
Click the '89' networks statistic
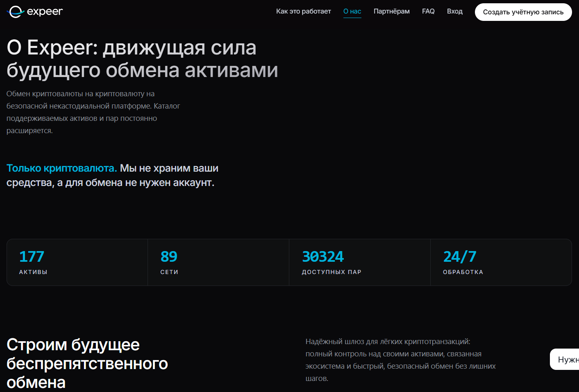tap(169, 257)
